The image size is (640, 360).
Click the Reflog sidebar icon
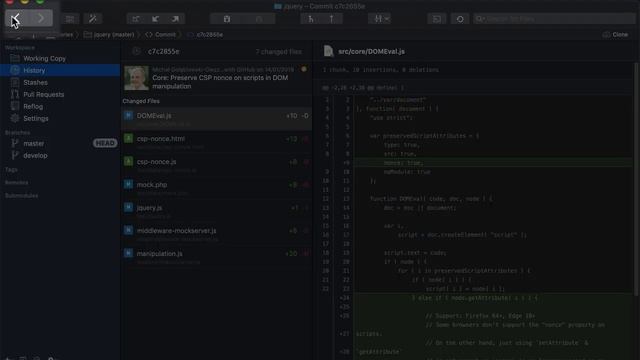[15, 106]
